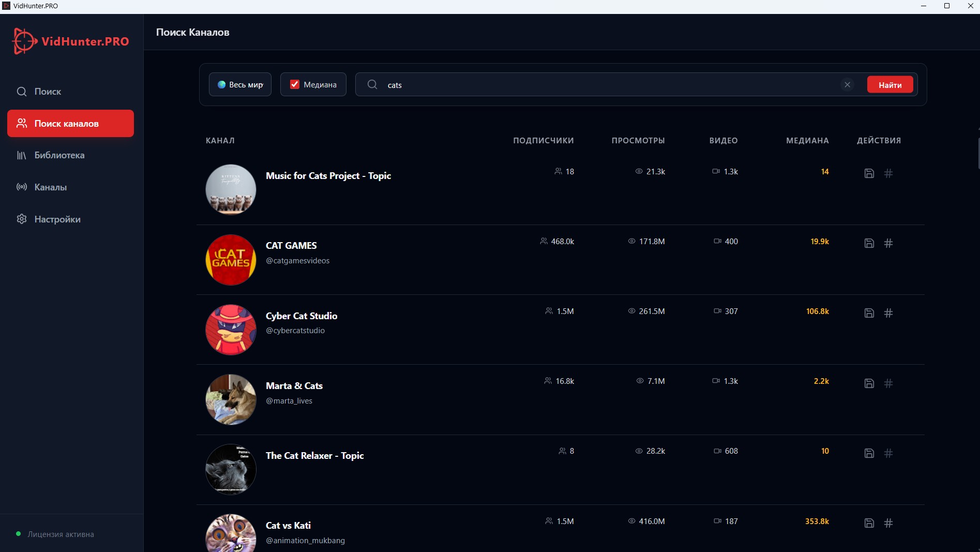Click the @cybercatstudio handle
This screenshot has width=980, height=552.
click(295, 331)
